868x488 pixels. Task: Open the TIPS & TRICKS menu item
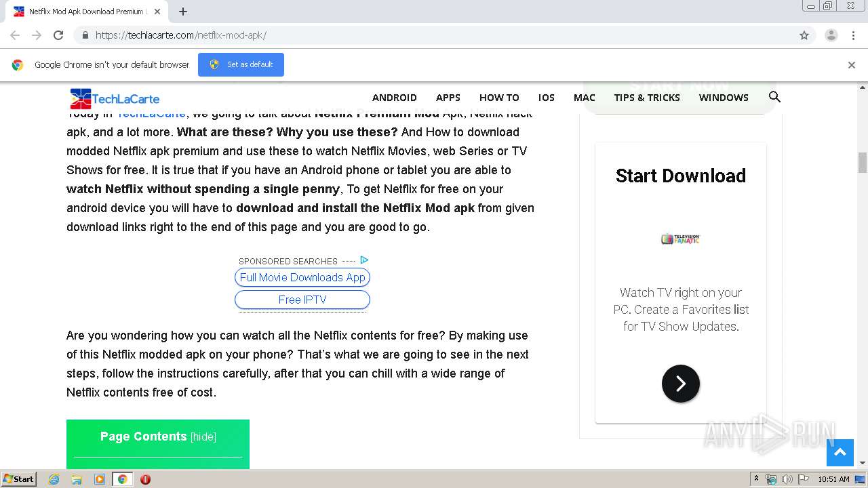(x=647, y=98)
